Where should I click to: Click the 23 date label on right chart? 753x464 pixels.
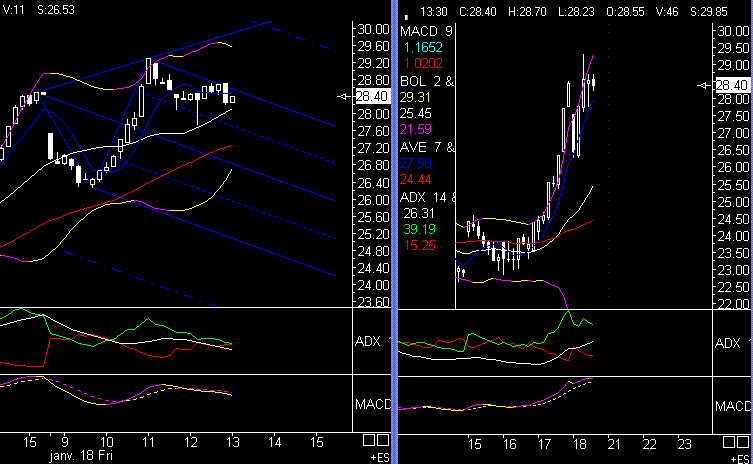coord(684,444)
